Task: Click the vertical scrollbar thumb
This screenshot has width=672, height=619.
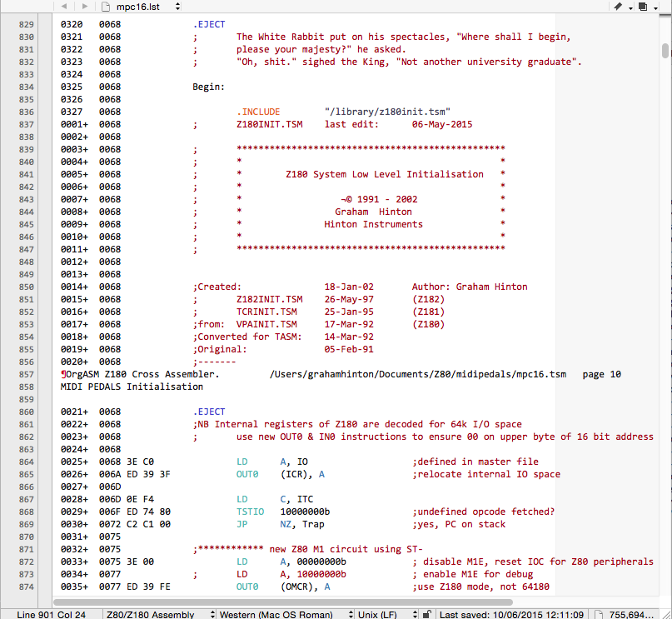Action: (x=665, y=51)
